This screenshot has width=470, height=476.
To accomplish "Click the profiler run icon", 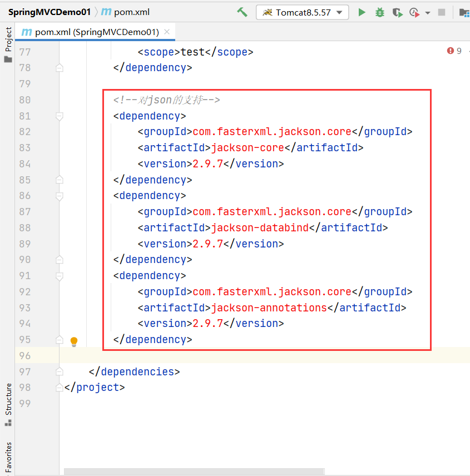I will click(x=414, y=12).
